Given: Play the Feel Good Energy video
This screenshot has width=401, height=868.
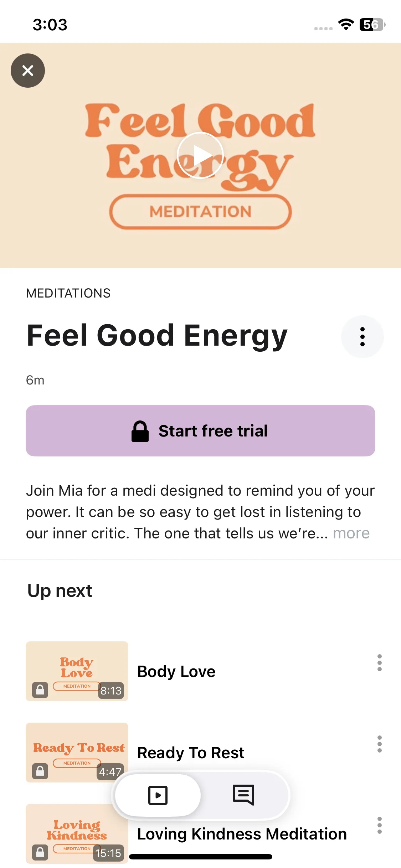Looking at the screenshot, I should 200,155.
